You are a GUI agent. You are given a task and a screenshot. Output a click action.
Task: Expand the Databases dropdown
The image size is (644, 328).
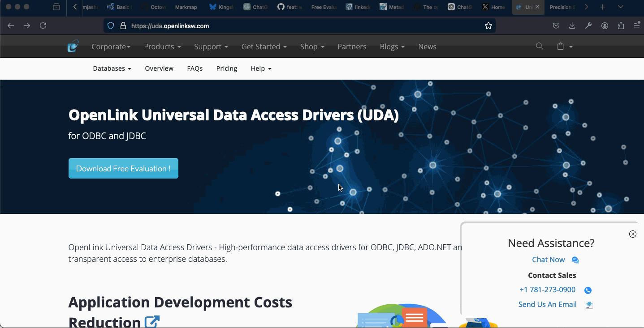pos(112,68)
